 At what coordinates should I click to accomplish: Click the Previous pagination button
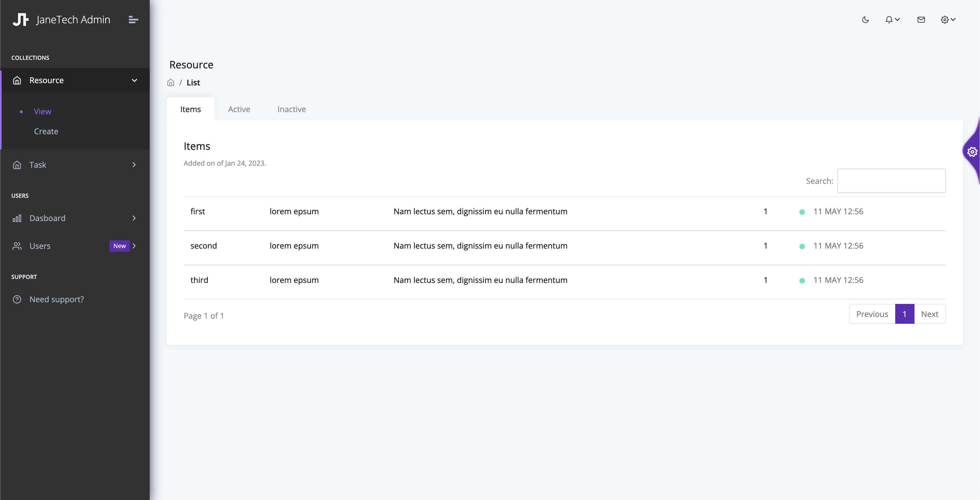point(872,314)
